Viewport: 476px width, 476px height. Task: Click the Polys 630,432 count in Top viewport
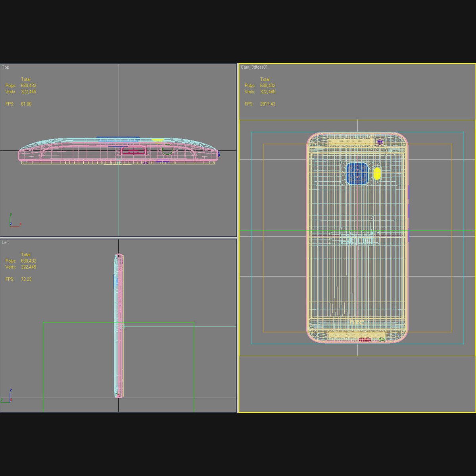pos(29,86)
